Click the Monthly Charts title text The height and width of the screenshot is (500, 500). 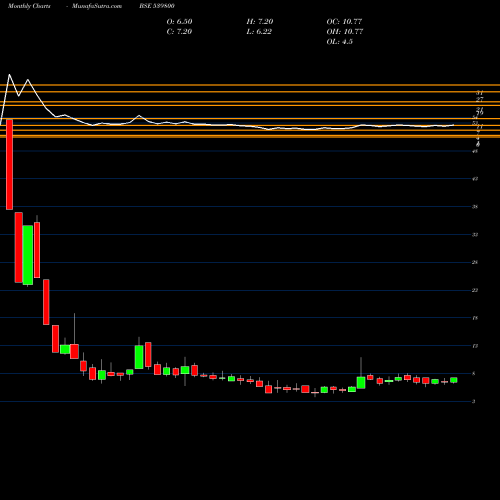[29, 6]
